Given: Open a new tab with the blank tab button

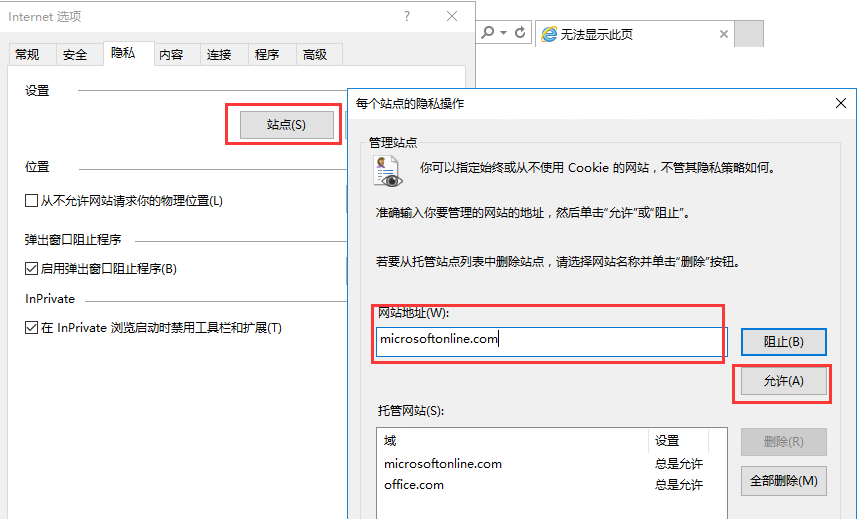Looking at the screenshot, I should [x=749, y=34].
